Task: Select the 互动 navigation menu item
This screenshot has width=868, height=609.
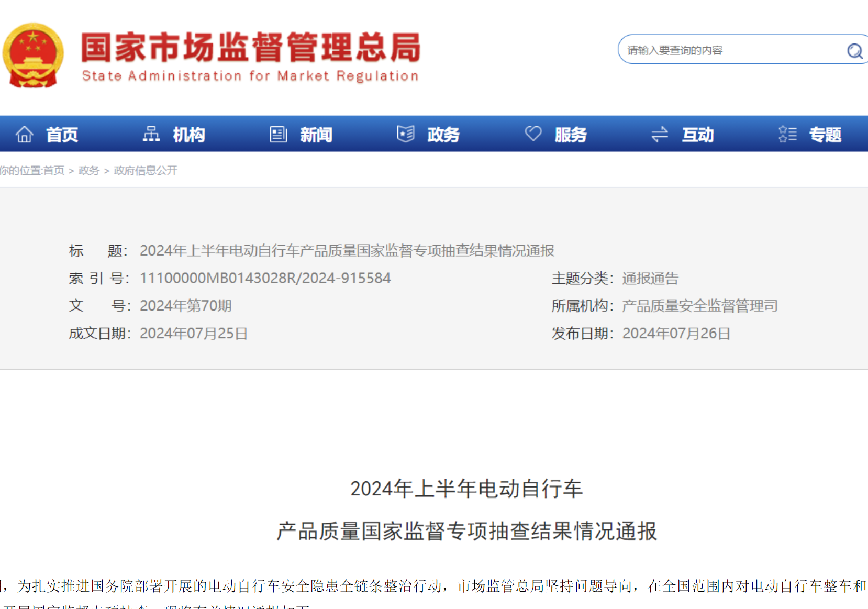Action: (x=698, y=135)
